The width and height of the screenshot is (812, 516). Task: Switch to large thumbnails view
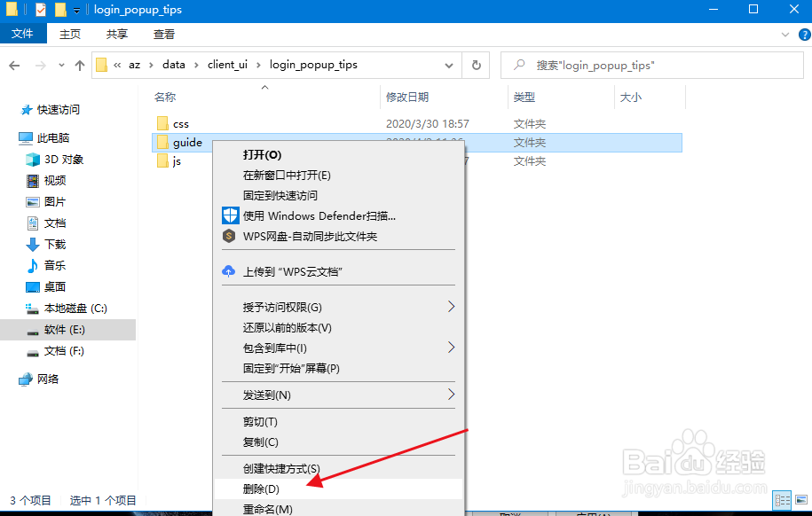(x=801, y=501)
